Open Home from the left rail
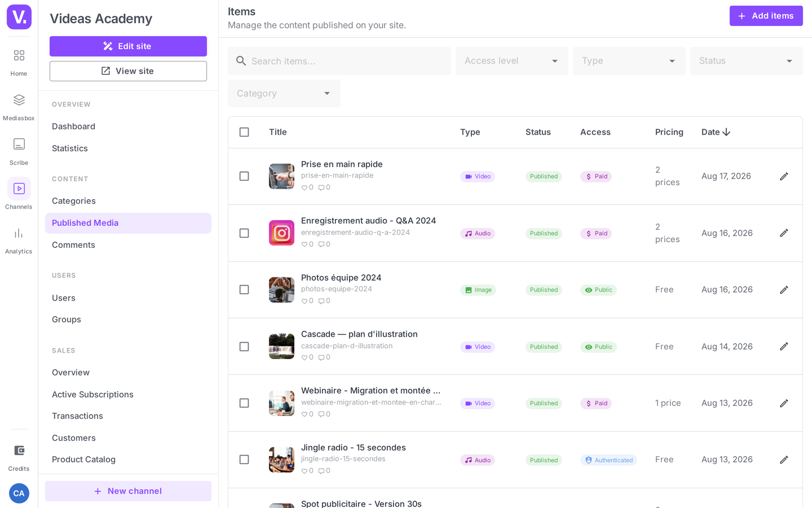 (x=19, y=62)
